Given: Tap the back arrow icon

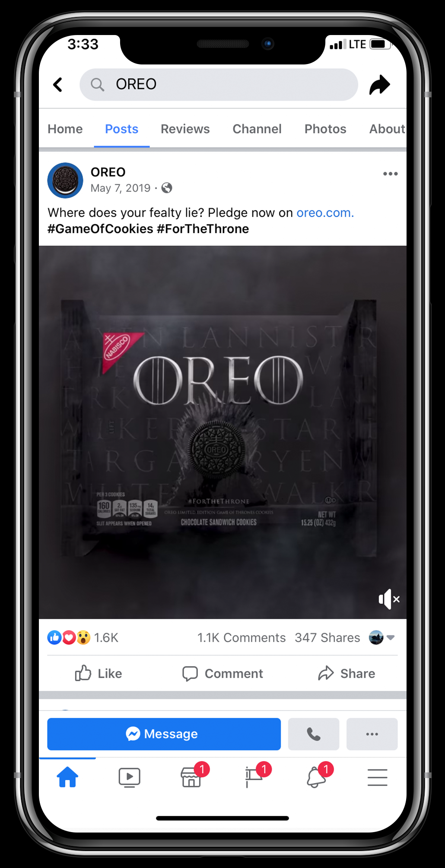Looking at the screenshot, I should pos(58,85).
